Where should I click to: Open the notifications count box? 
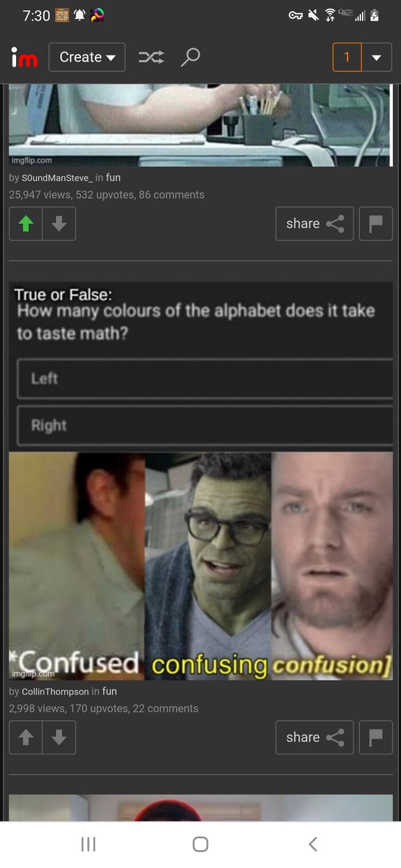(347, 57)
